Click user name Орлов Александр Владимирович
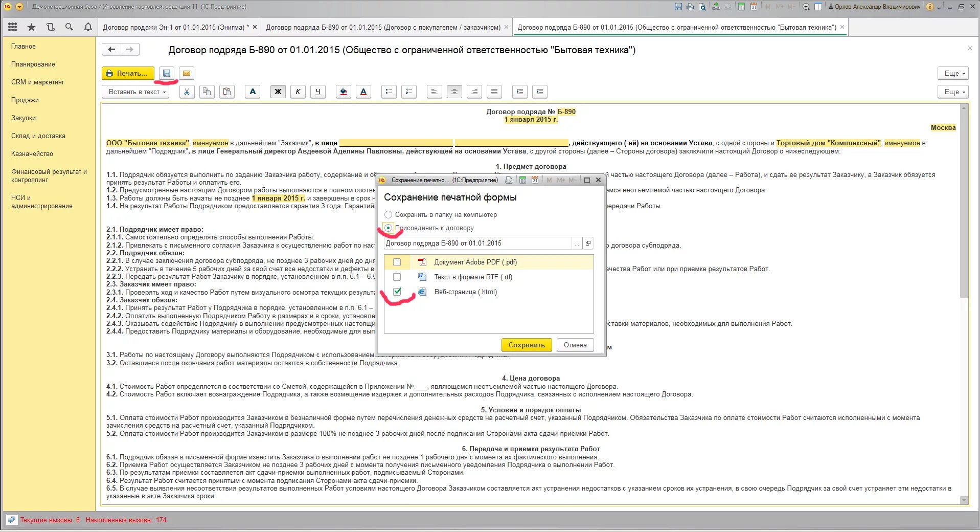980x532 pixels. pyautogui.click(x=875, y=7)
